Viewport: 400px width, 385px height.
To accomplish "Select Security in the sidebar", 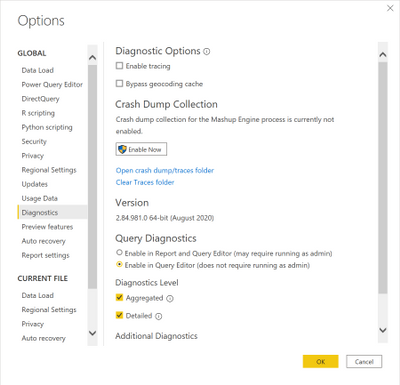I will (34, 142).
